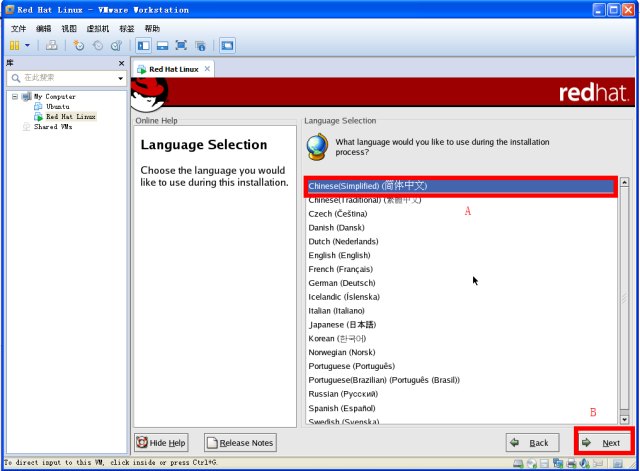Toggle the library sidebar view icon
This screenshot has width=640, height=471.
pos(143,45)
